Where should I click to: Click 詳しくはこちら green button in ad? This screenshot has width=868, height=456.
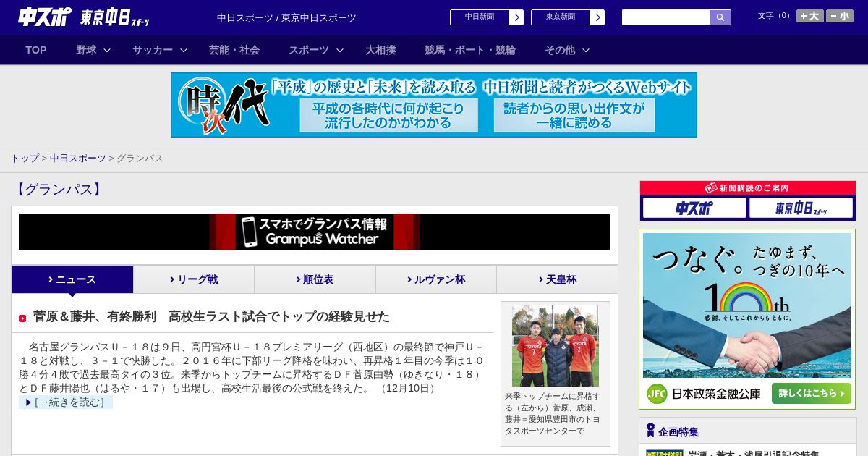click(x=812, y=394)
